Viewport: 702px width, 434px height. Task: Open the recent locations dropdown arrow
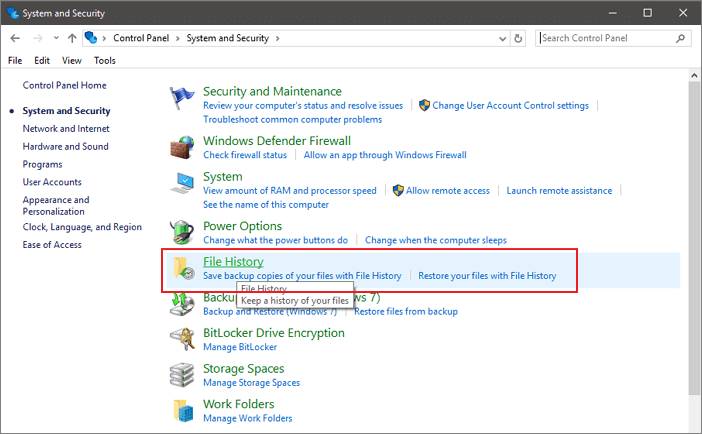click(x=55, y=38)
